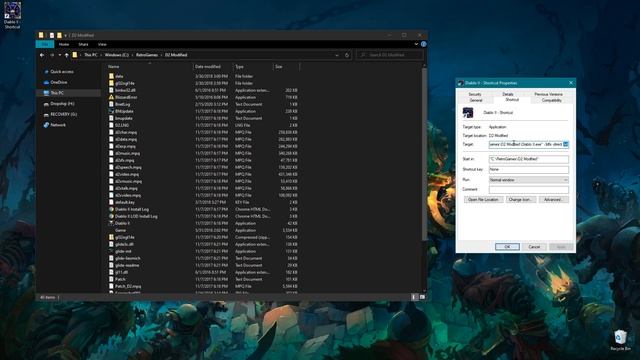Select the Diablo II application icon in the list
This screenshot has width=640, height=360.
[x=111, y=223]
